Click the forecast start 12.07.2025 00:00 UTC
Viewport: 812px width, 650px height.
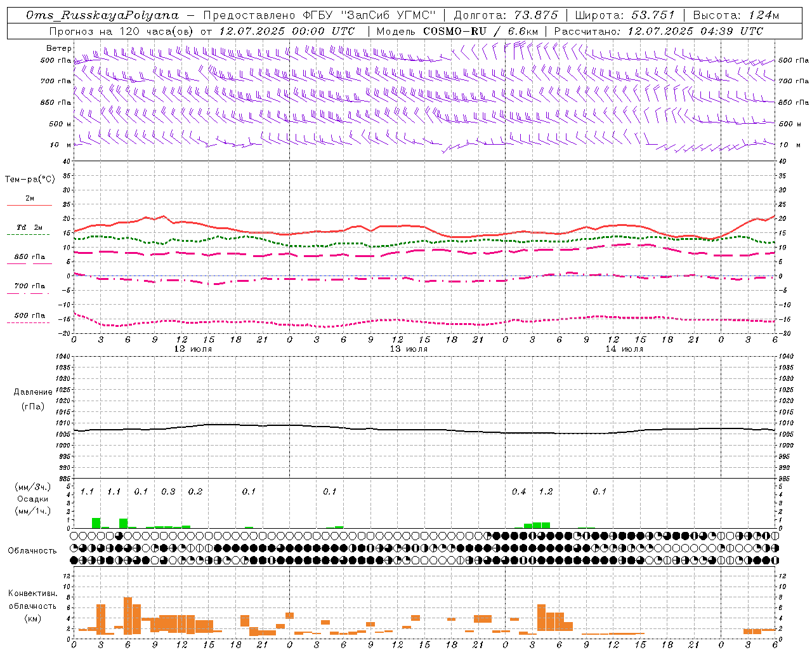[x=287, y=31]
